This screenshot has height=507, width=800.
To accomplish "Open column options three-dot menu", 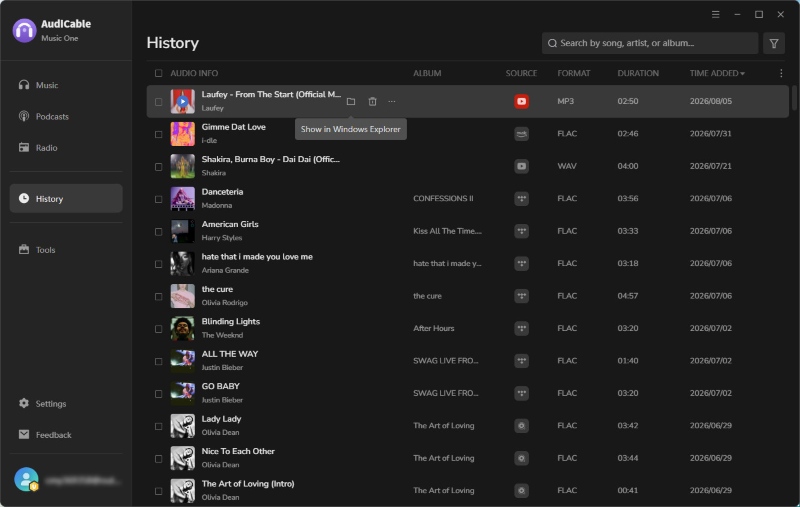I will click(x=781, y=73).
